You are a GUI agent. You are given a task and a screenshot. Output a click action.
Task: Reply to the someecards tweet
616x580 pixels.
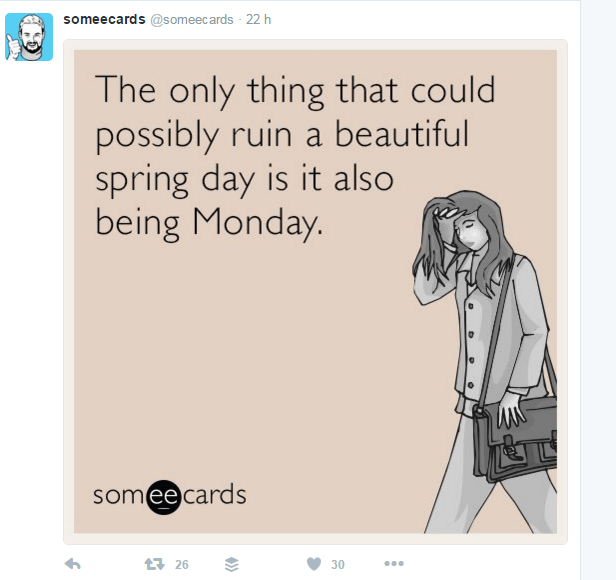pyautogui.click(x=73, y=564)
